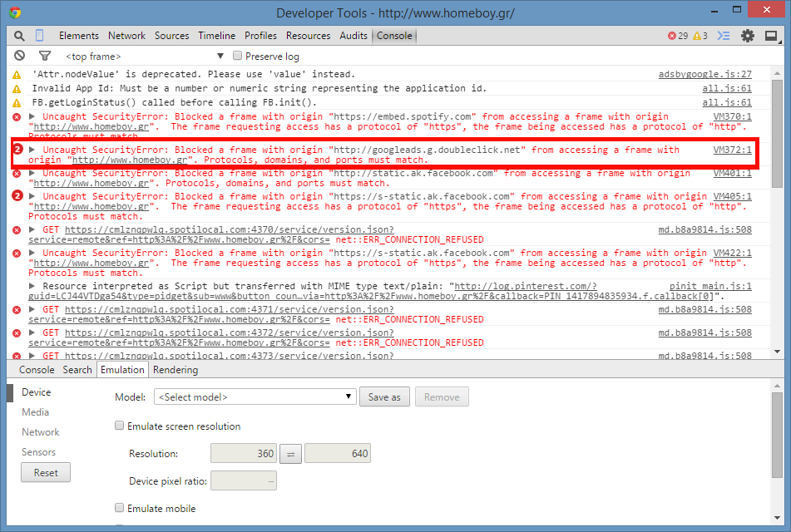The width and height of the screenshot is (791, 532).
Task: Open the Rendering drawer tab
Action: coord(176,370)
